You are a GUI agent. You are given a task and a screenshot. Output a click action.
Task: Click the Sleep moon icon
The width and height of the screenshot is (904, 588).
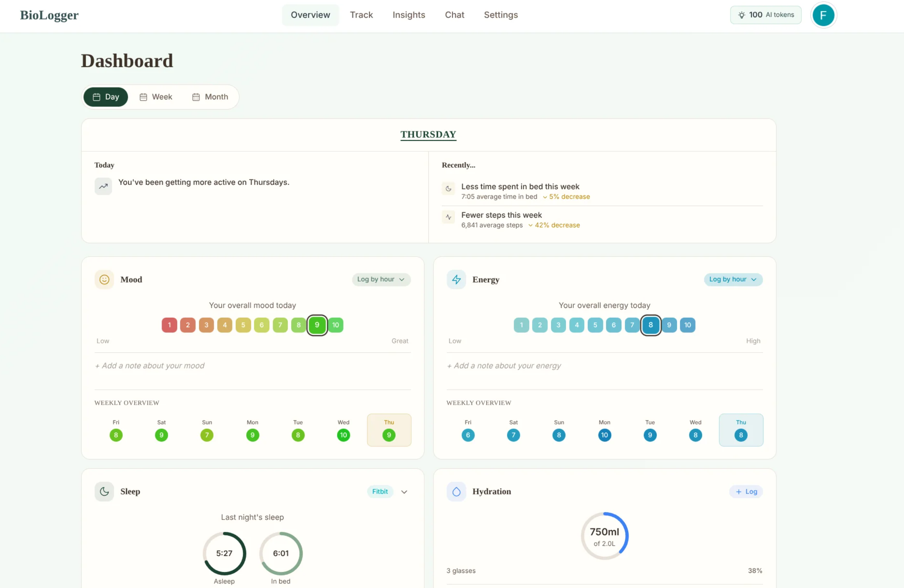[104, 491]
